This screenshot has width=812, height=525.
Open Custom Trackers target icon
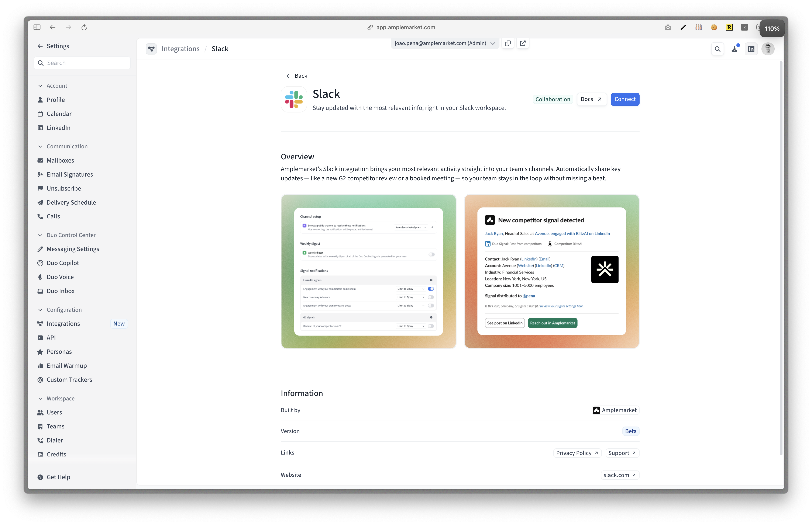click(40, 379)
